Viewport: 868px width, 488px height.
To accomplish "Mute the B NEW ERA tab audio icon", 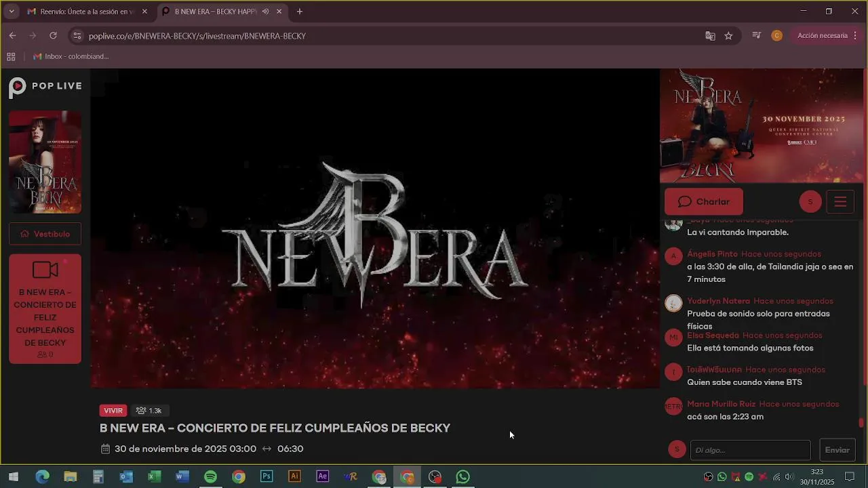I will pos(265,12).
